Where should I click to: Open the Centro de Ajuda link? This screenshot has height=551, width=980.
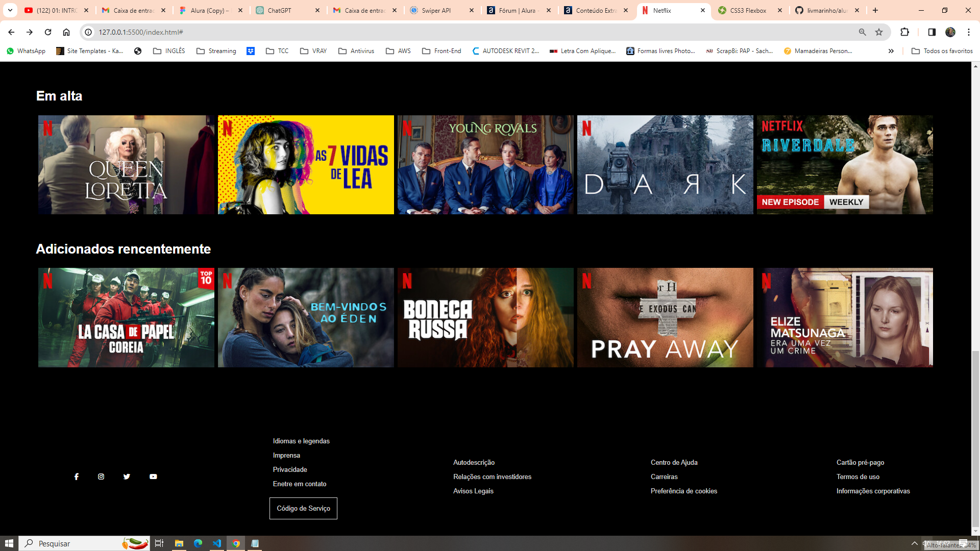coord(674,463)
